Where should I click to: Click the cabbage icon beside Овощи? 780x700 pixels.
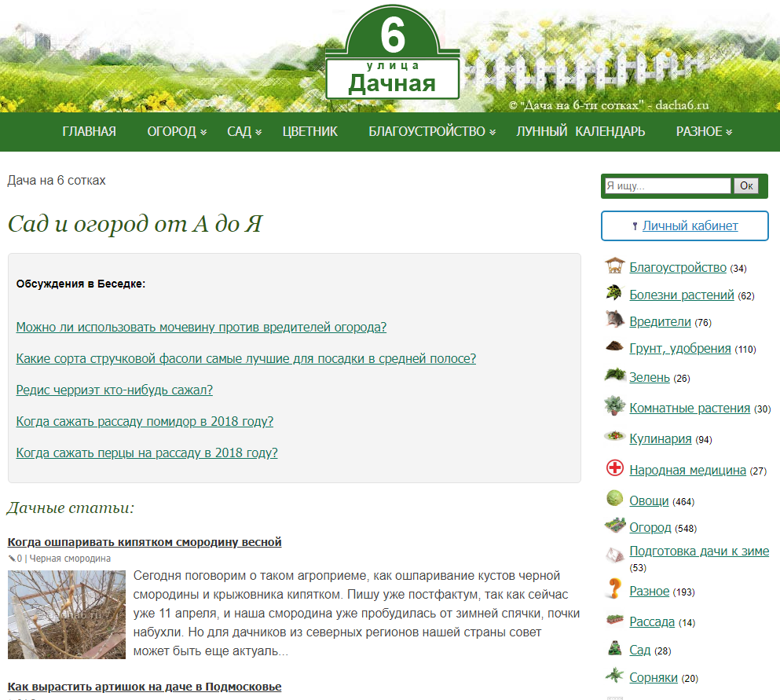click(614, 499)
